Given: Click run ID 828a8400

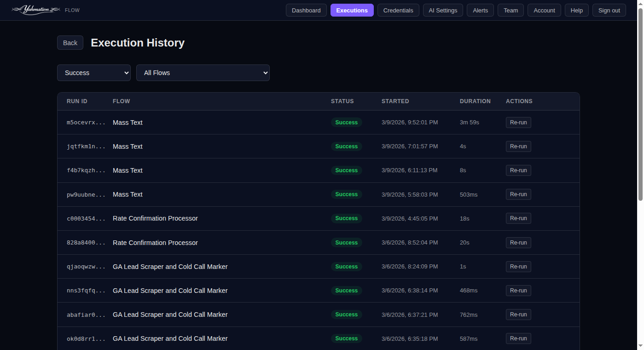Looking at the screenshot, I should [x=86, y=243].
